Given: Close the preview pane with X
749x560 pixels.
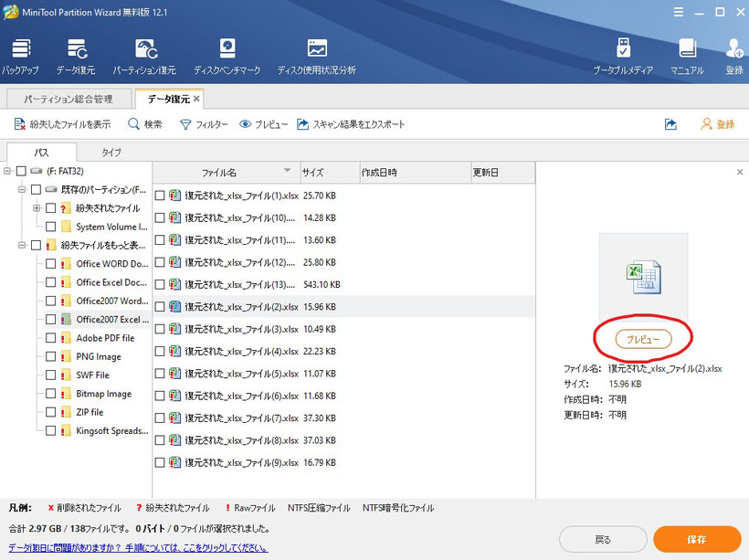Looking at the screenshot, I should pos(740,172).
